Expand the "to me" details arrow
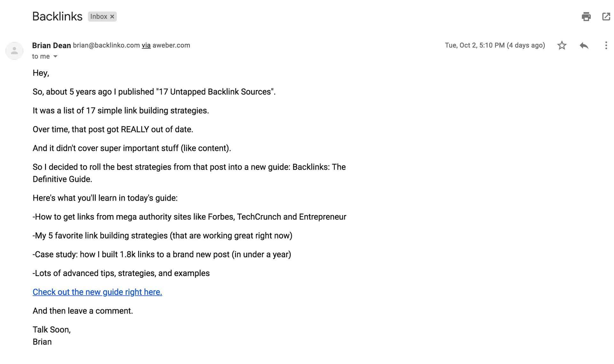Screen dimensions: 614x364 [55, 57]
